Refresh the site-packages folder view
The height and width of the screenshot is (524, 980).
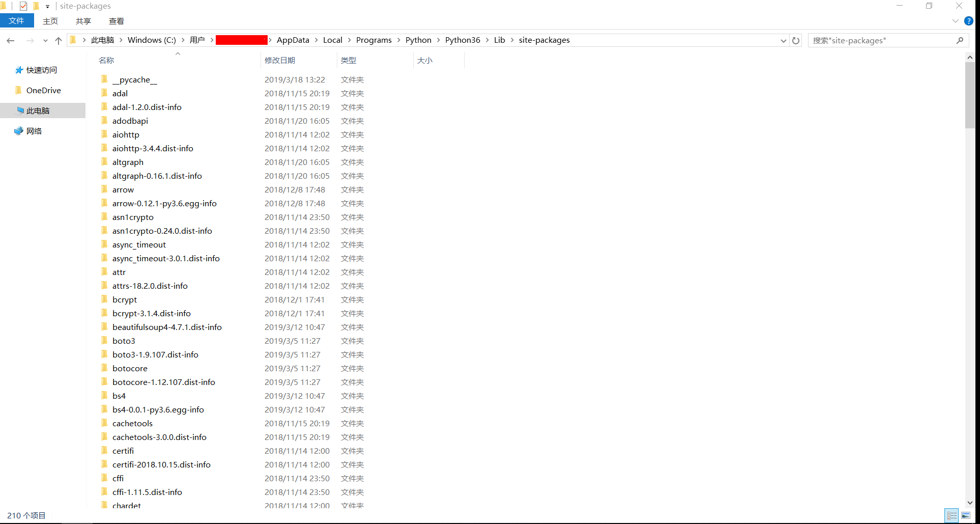796,40
